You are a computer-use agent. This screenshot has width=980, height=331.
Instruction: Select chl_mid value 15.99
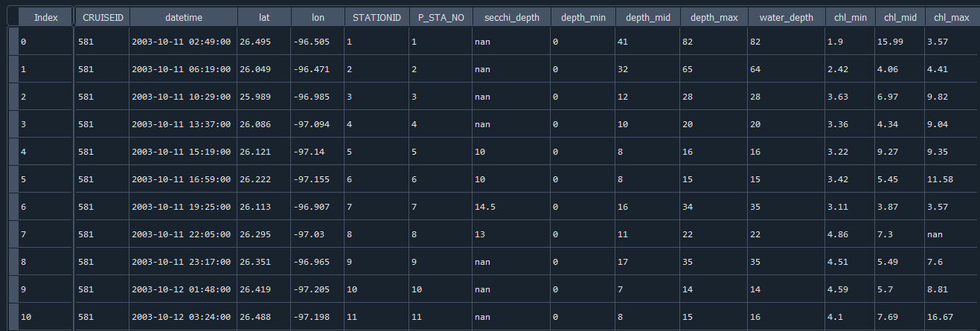pos(900,42)
